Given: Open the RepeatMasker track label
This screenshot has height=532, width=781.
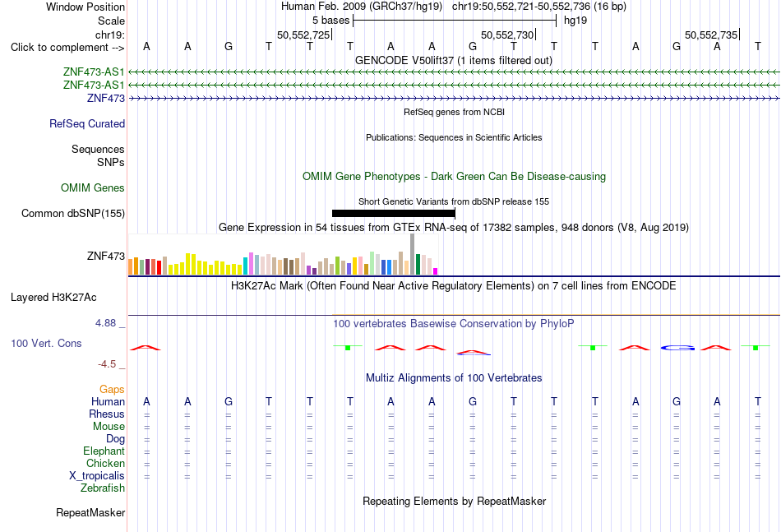Looking at the screenshot, I should (90, 512).
